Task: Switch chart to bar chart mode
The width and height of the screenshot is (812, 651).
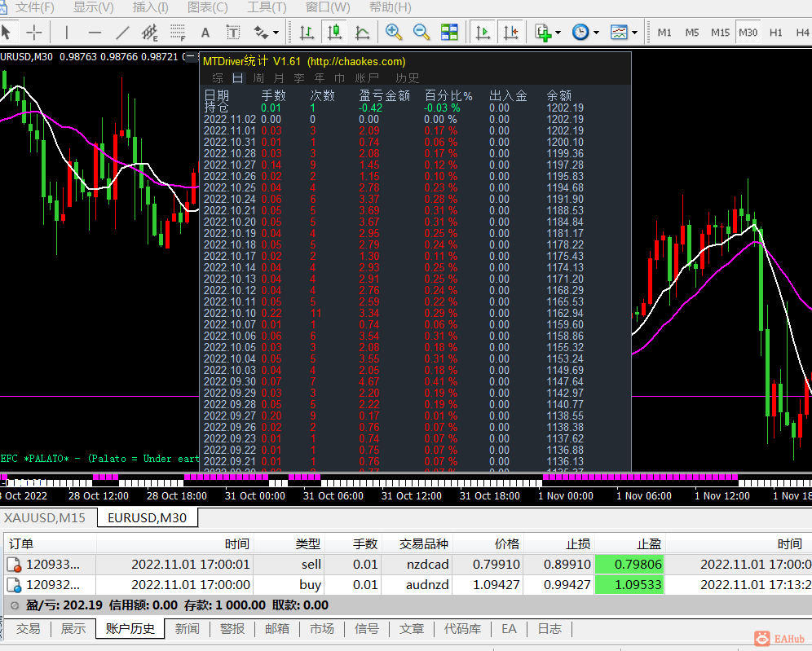Action: [307, 33]
